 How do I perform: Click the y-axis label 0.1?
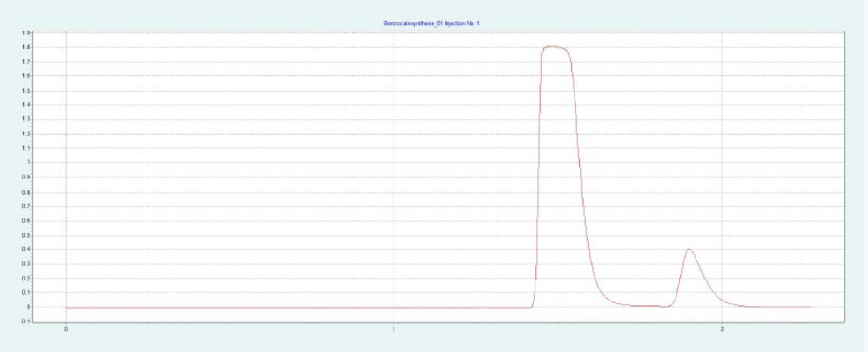(x=25, y=293)
